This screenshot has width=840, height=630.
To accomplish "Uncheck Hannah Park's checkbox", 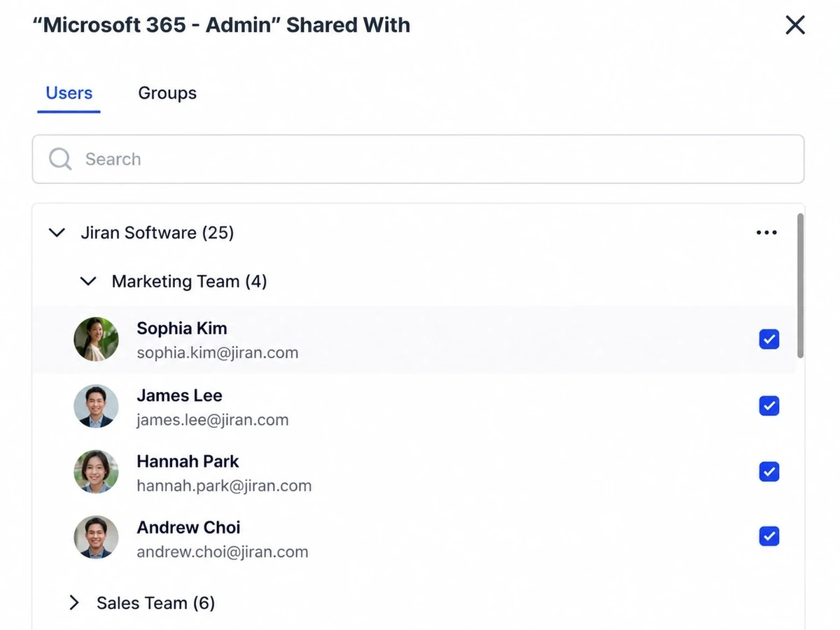I will 769,472.
